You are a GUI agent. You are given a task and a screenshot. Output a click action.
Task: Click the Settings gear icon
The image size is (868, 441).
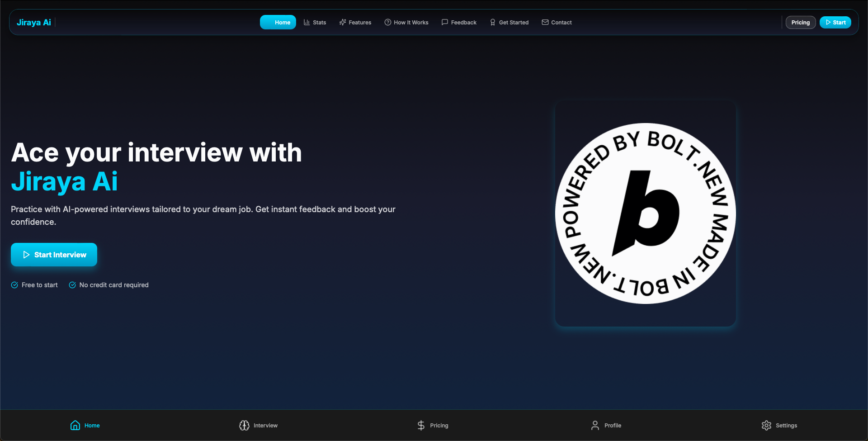coord(766,425)
